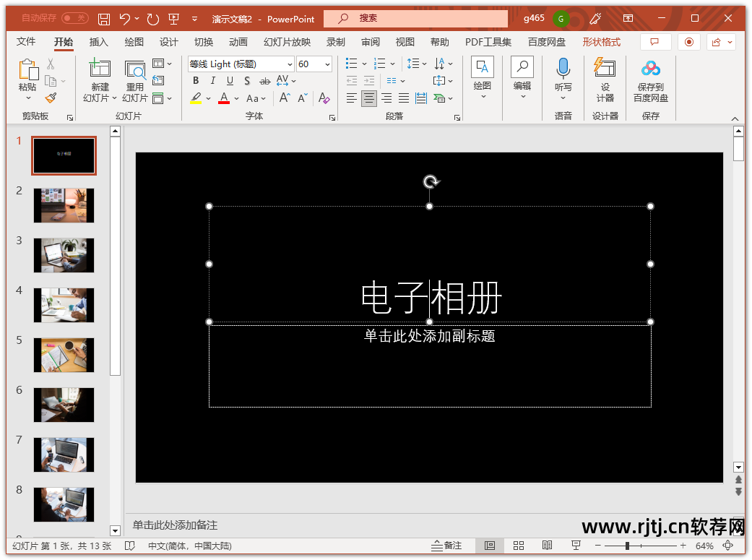Select the Clear Formatting icon
This screenshot has height=560, width=752.
tap(324, 98)
